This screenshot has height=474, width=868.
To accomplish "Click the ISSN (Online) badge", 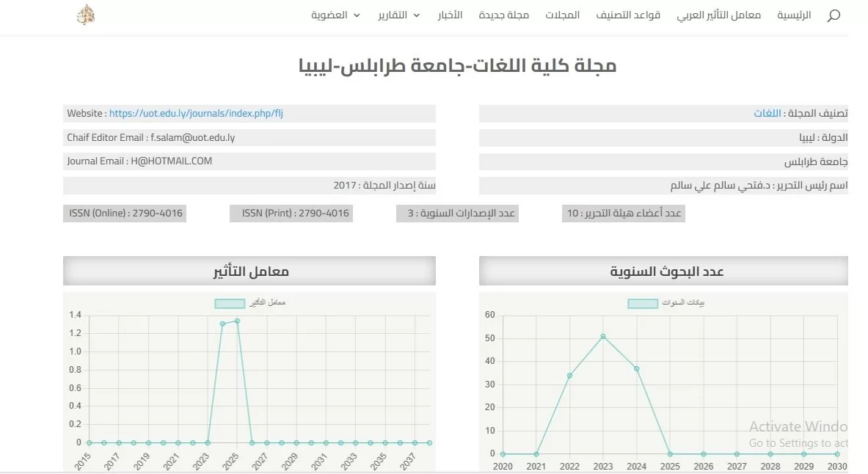I will [124, 214].
